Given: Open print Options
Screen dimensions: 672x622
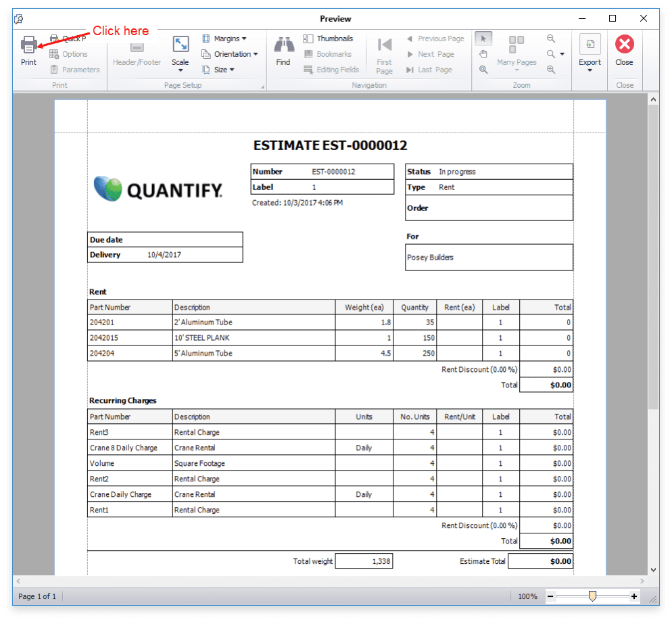Looking at the screenshot, I should 68,54.
